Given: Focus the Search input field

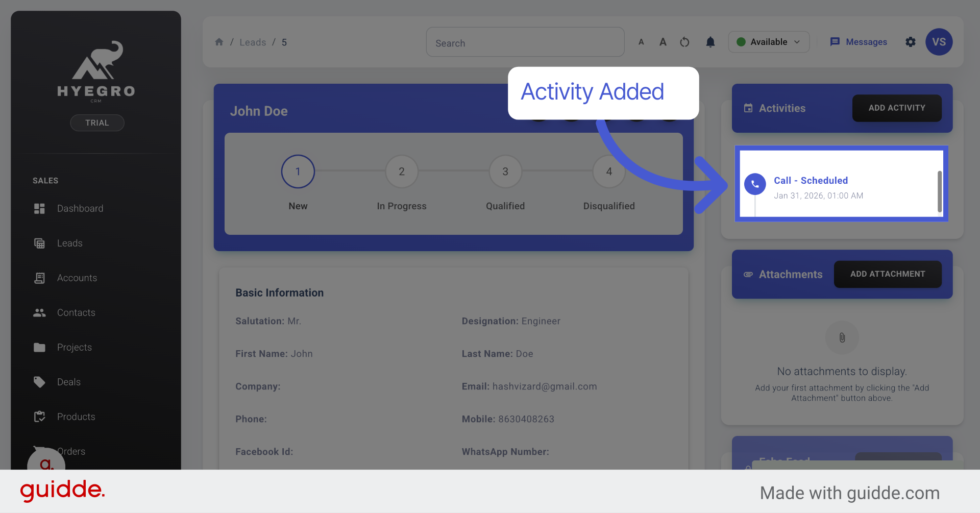Looking at the screenshot, I should (x=525, y=42).
